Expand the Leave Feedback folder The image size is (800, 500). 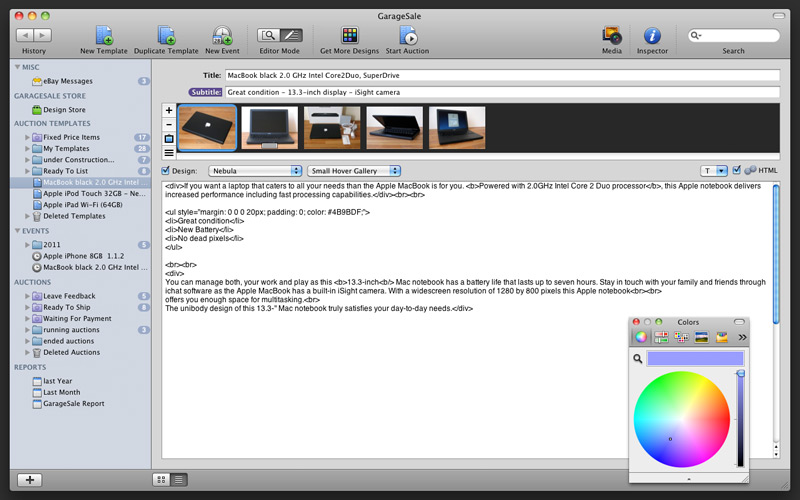pos(28,296)
